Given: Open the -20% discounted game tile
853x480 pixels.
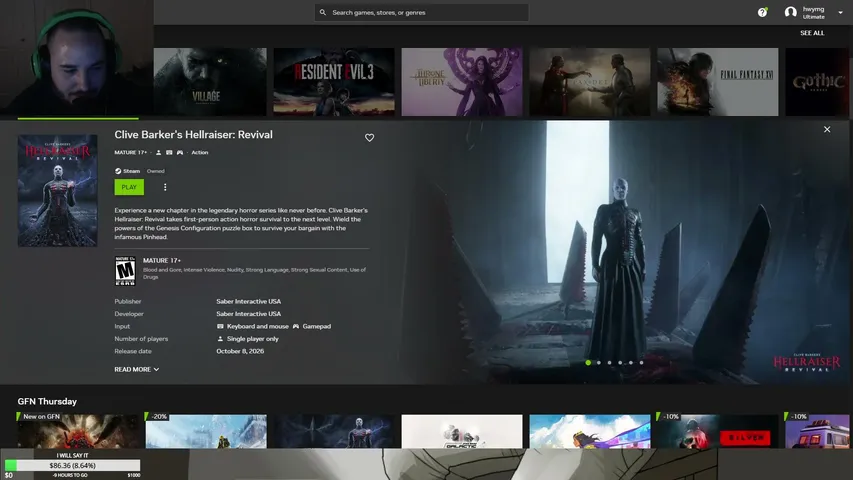Looking at the screenshot, I should tap(206, 431).
